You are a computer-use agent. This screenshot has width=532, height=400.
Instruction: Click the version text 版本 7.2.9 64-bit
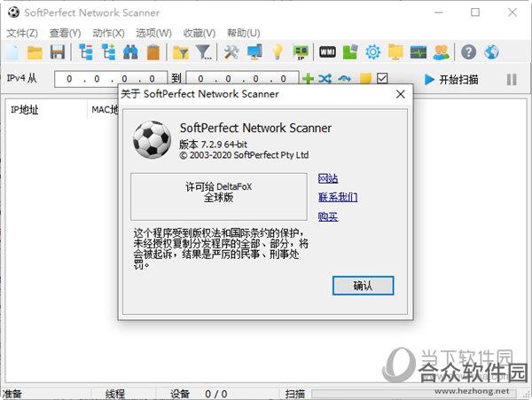click(x=213, y=145)
